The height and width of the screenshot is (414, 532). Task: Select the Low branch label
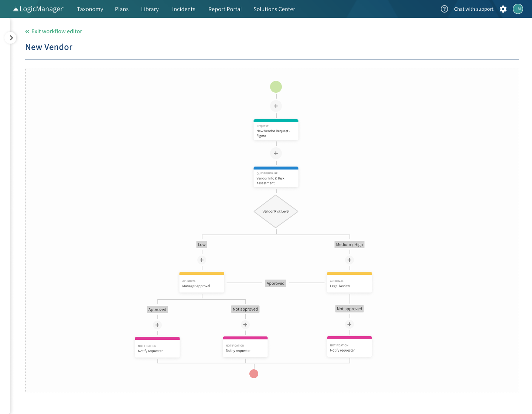(x=201, y=244)
